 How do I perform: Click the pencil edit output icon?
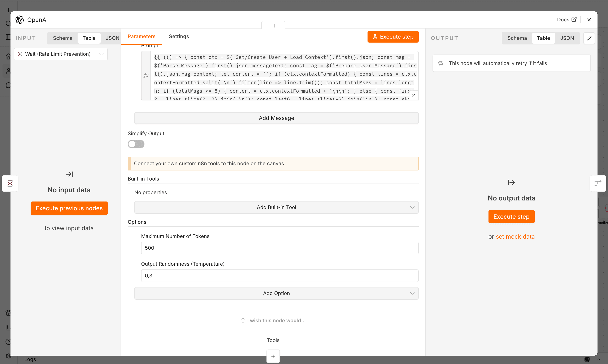(589, 38)
